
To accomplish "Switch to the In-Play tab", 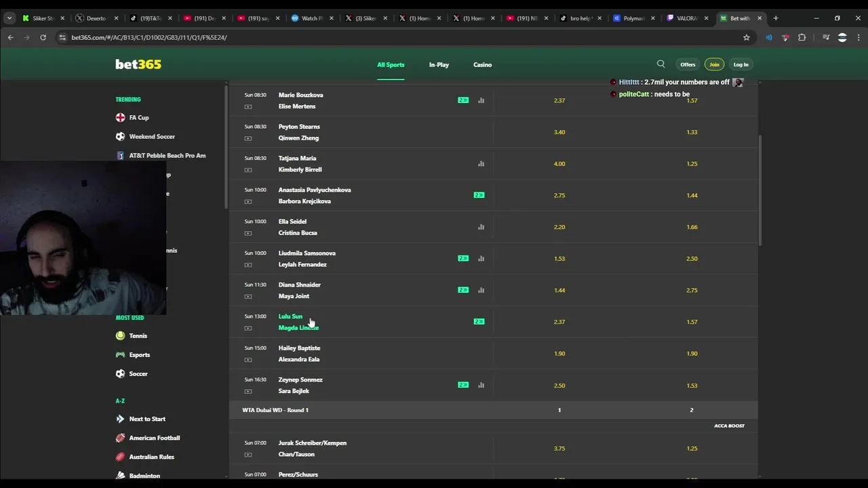I will (x=439, y=64).
